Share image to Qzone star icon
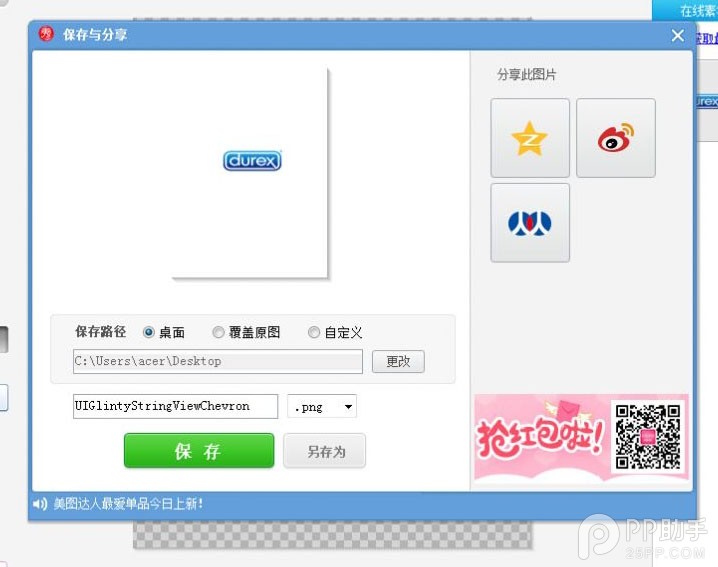718x567 pixels. point(530,138)
